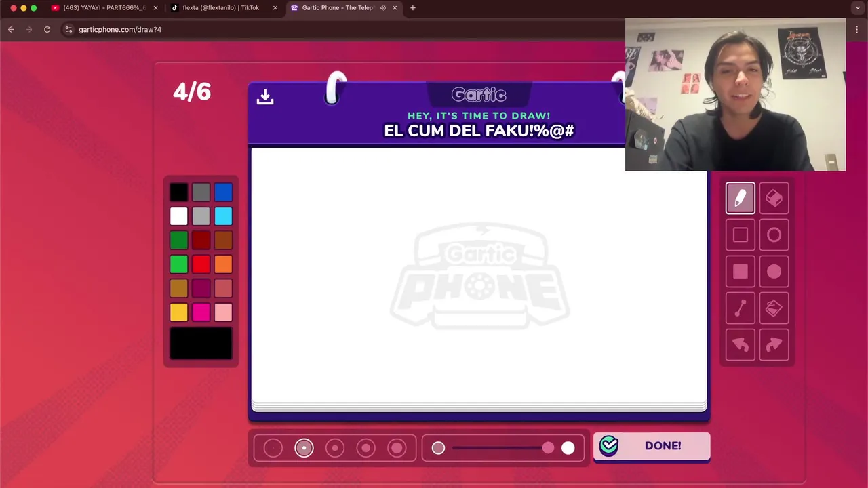Open the browser three-dot menu
Screen dimensions: 868x488
[x=857, y=29]
